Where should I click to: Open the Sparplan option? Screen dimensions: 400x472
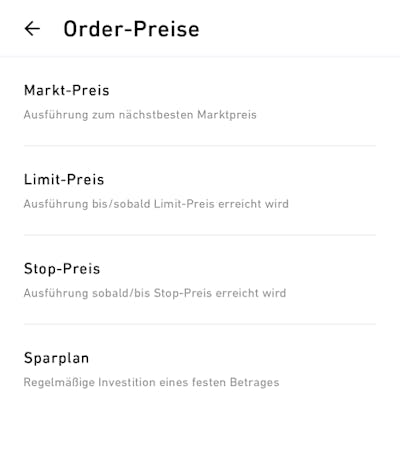coord(200,369)
